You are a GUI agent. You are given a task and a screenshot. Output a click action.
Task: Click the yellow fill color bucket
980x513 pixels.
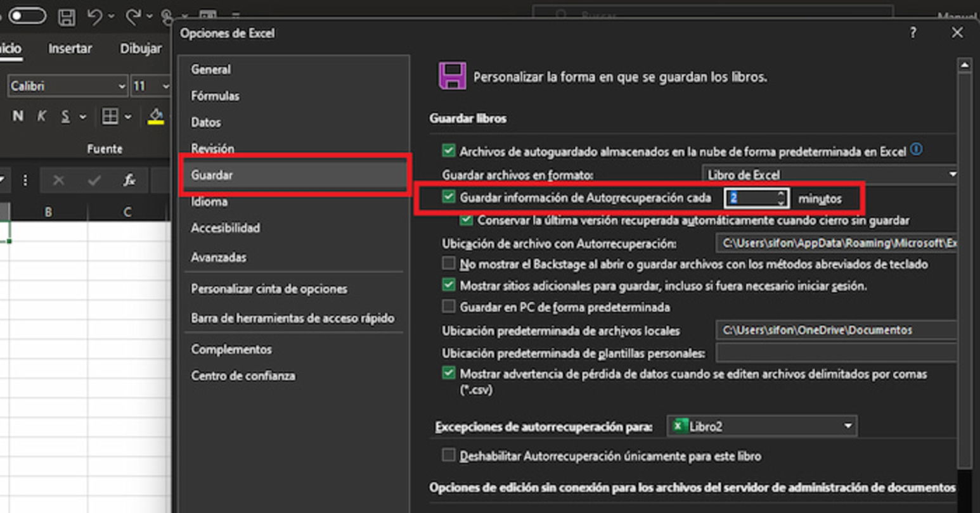(x=156, y=116)
